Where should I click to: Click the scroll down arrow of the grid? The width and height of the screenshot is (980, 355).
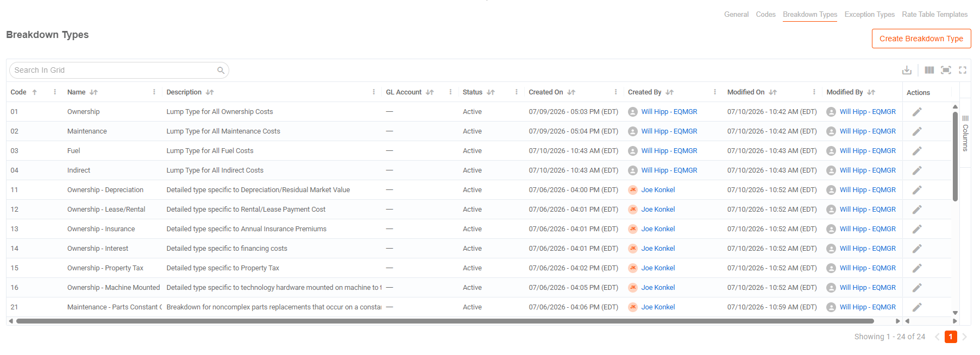click(955, 313)
